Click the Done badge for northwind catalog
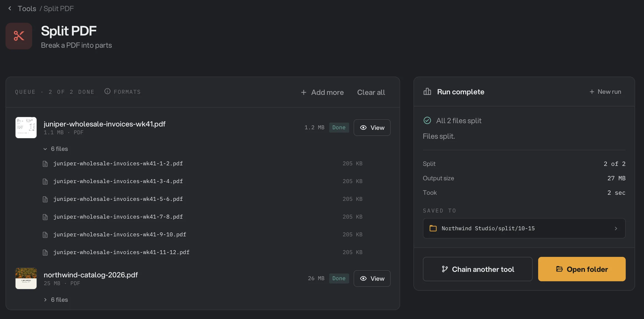Screen dimensions: 644x319 pos(339,279)
